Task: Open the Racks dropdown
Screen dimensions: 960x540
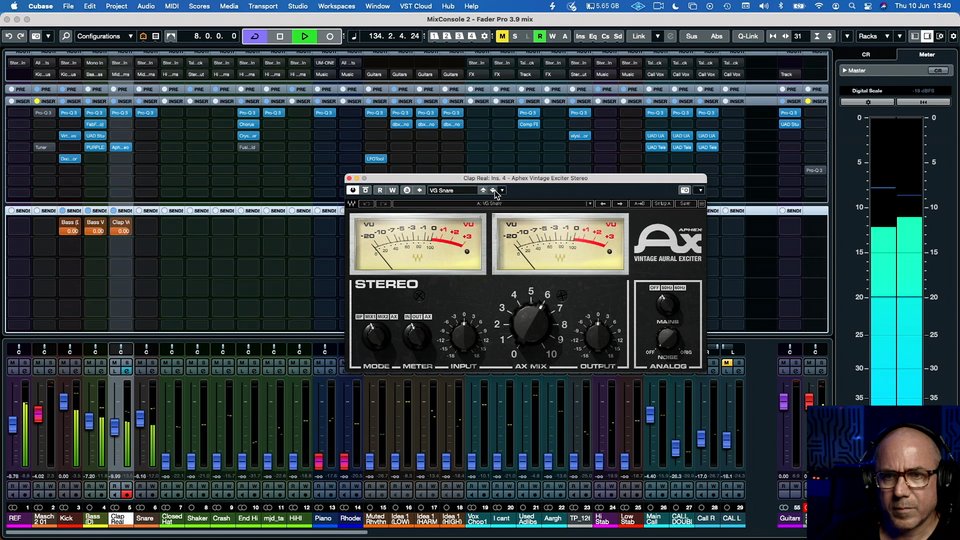Action: [873, 36]
